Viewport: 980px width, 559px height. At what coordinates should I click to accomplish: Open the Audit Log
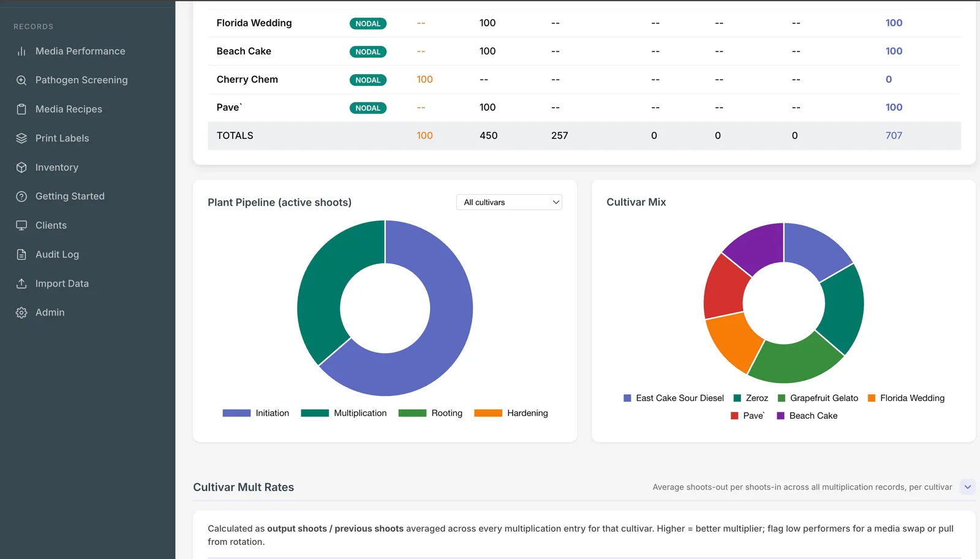click(x=57, y=254)
